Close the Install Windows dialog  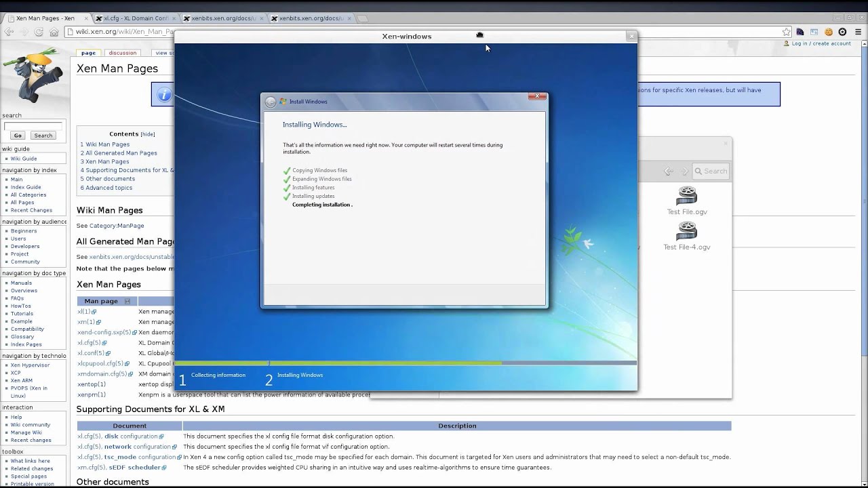point(537,96)
